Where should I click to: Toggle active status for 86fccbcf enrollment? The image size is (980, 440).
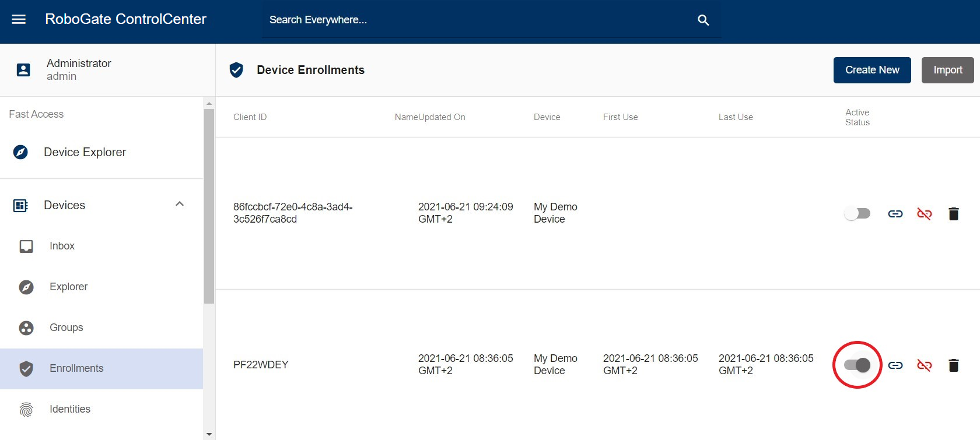click(857, 214)
